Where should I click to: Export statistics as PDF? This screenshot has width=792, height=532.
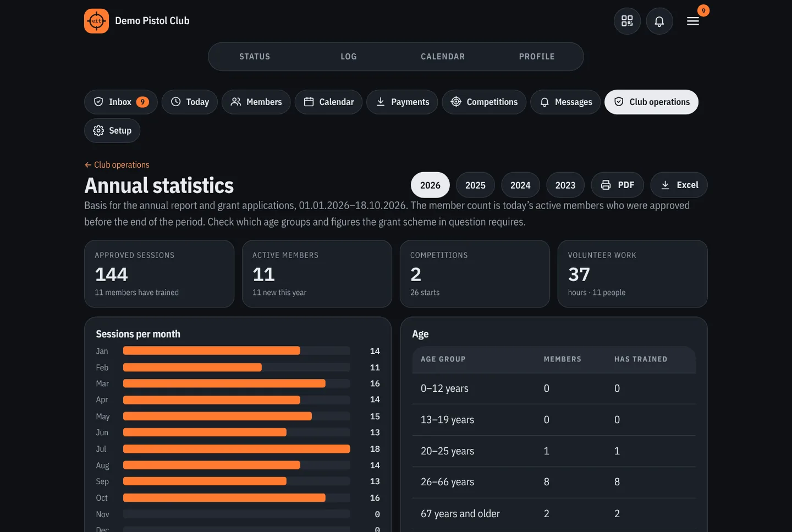pos(618,185)
